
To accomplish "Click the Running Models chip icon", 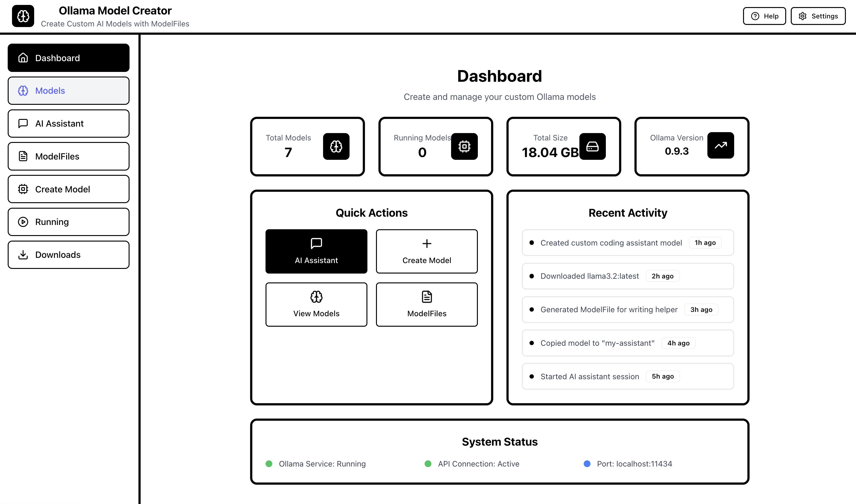I will [x=464, y=146].
